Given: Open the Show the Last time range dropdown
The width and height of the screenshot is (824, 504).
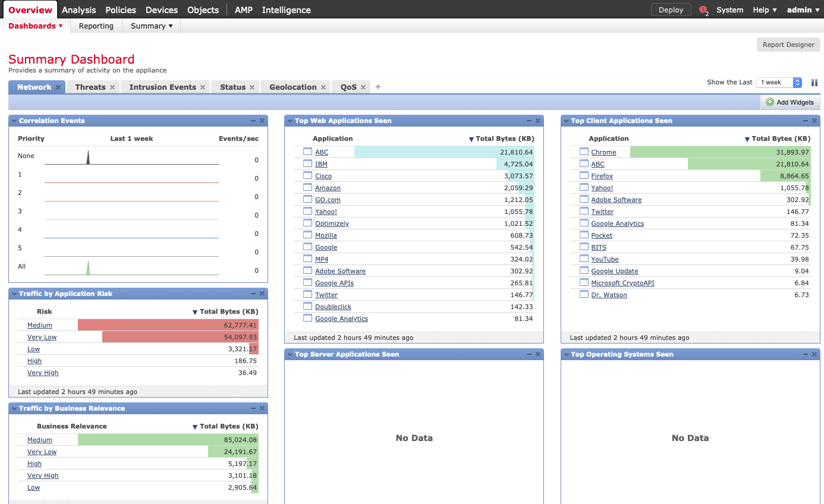Looking at the screenshot, I should 778,83.
